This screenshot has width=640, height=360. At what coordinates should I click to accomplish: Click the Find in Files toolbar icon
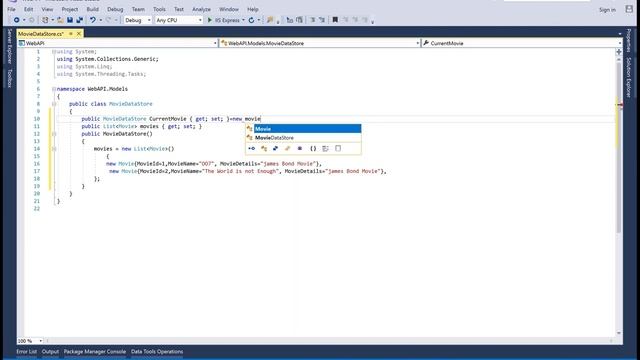tap(270, 20)
